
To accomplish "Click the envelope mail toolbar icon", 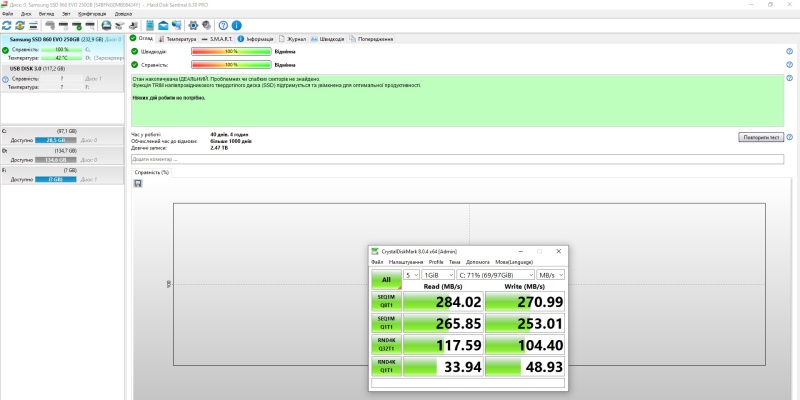I will click(163, 26).
